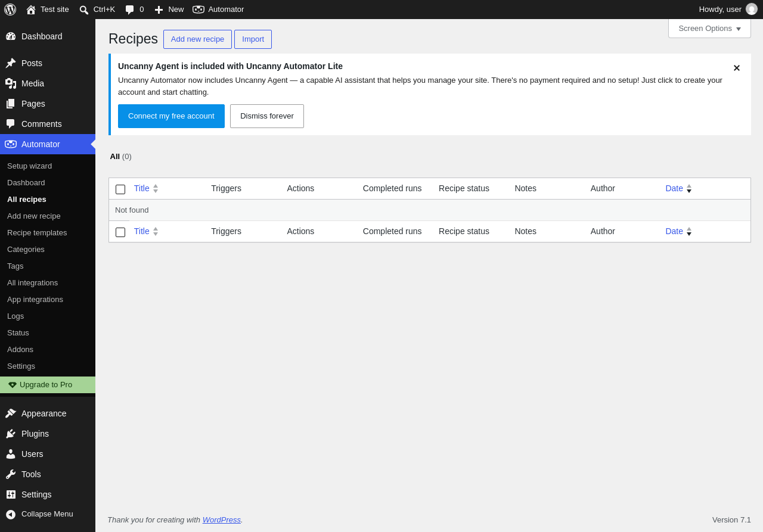Dismiss the Uncanny Agent notice with X
This screenshot has width=763, height=532.
pos(737,68)
